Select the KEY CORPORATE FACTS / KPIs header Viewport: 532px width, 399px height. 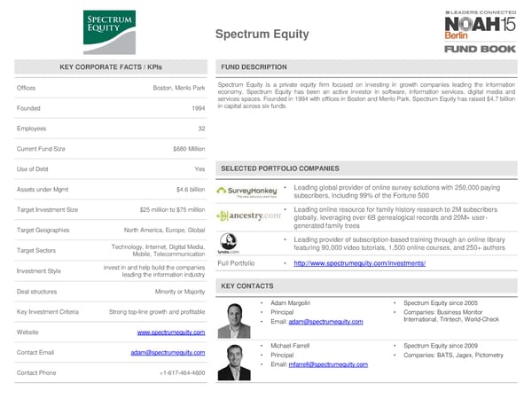[x=109, y=67]
